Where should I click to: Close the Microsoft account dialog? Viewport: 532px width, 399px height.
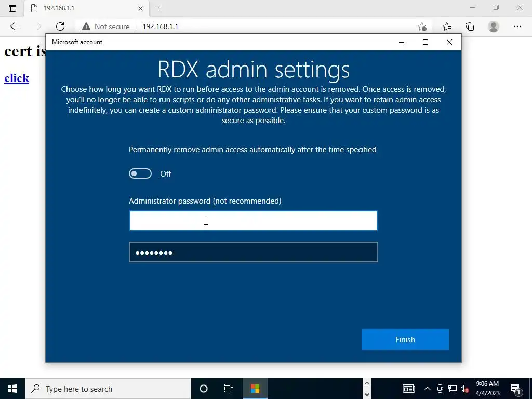click(449, 42)
